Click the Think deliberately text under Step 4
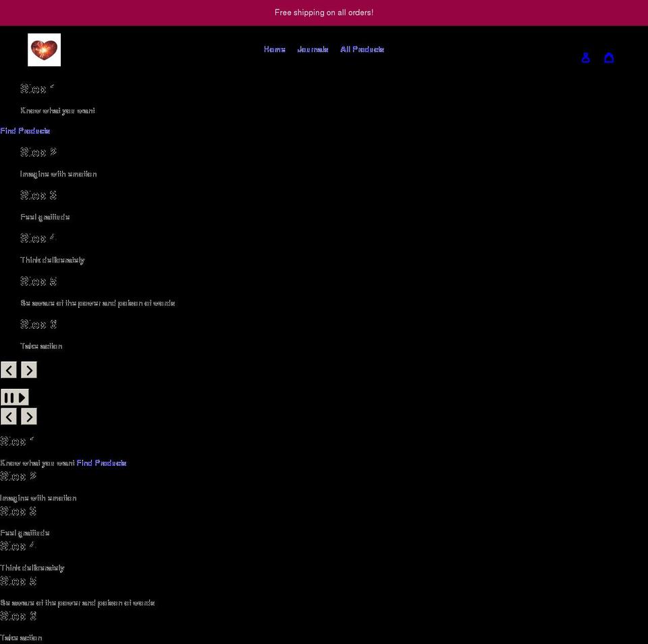This screenshot has height=644, width=648. [53, 260]
